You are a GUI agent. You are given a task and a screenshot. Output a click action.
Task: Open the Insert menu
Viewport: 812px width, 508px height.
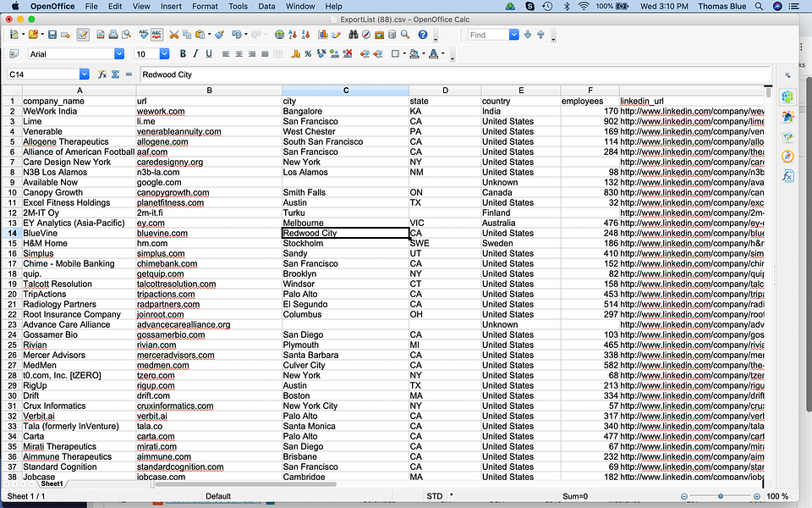click(x=171, y=6)
